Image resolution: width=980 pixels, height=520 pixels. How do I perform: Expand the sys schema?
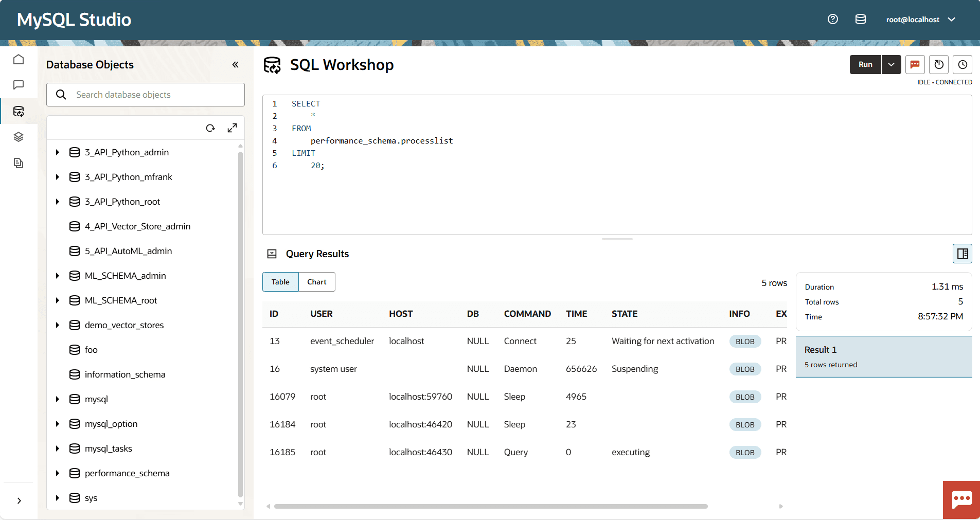[58, 498]
